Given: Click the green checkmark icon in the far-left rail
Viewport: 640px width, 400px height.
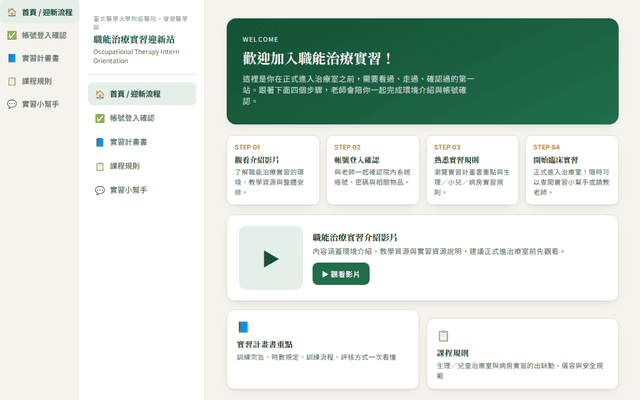Looking at the screenshot, I should (x=12, y=36).
